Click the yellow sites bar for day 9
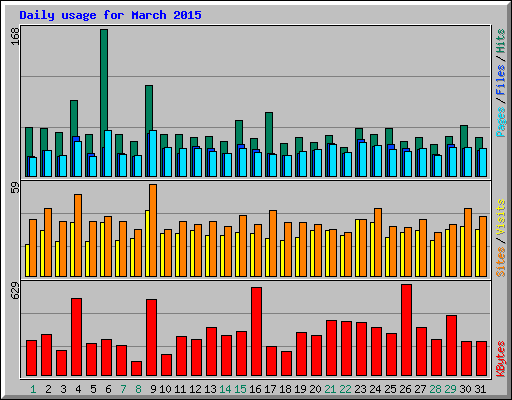Viewport: 512px width, 400px height. click(147, 243)
